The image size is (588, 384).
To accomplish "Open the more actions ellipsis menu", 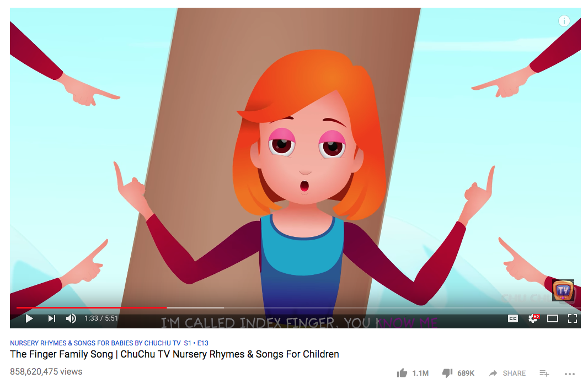I will click(x=570, y=374).
